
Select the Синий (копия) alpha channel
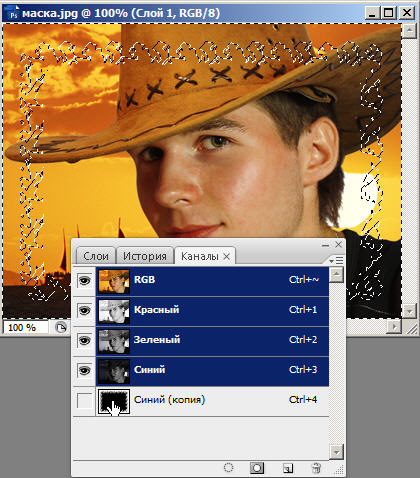[x=212, y=401]
